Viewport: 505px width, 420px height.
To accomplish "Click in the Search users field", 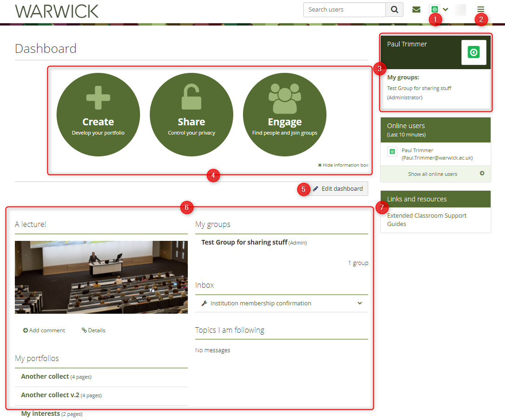I will click(344, 10).
